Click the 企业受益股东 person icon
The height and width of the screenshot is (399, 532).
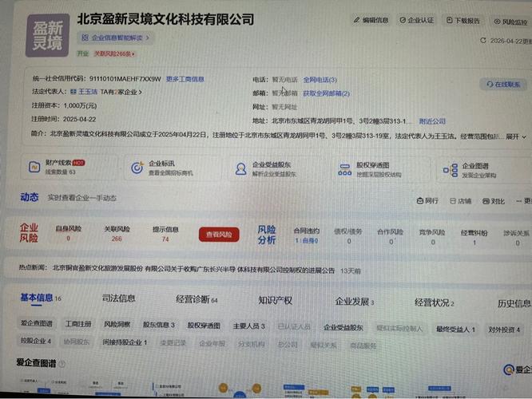[241, 169]
